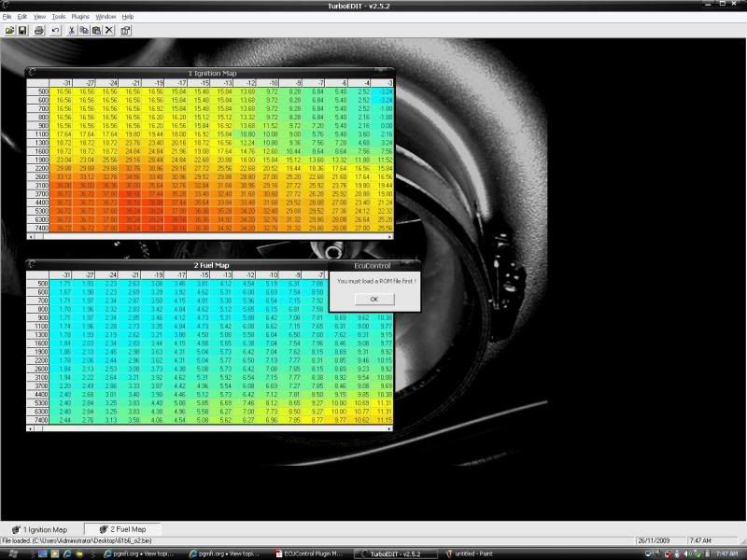747x560 pixels.
Task: Click the Copy toolbar icon
Action: pos(84,31)
